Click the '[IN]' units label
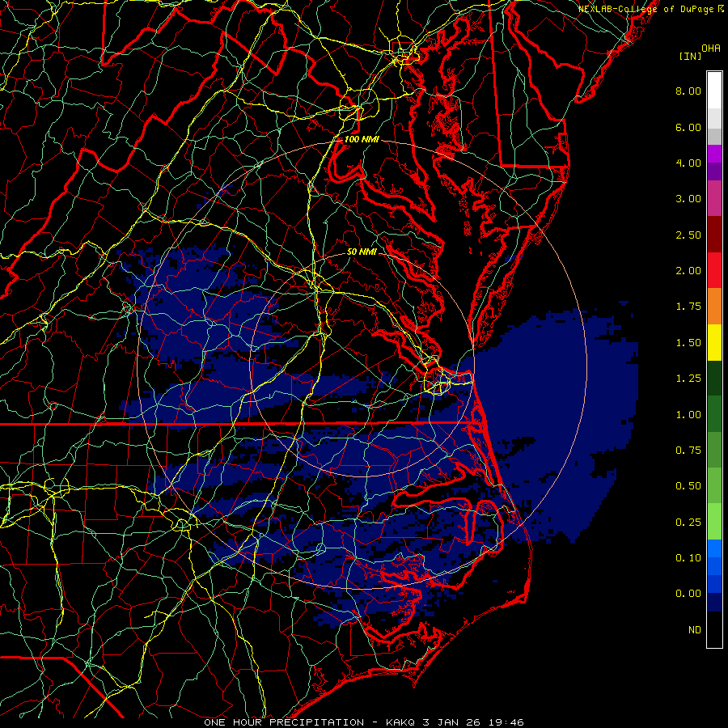 pos(690,56)
